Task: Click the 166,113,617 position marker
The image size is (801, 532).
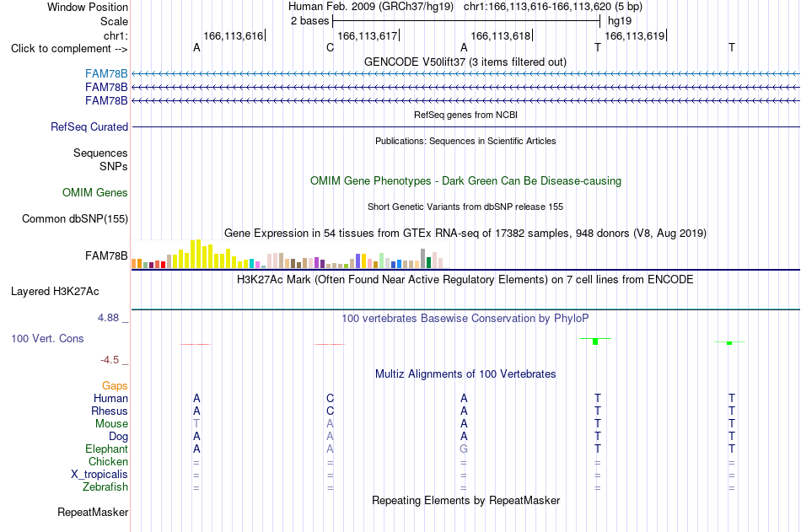Action: (368, 35)
